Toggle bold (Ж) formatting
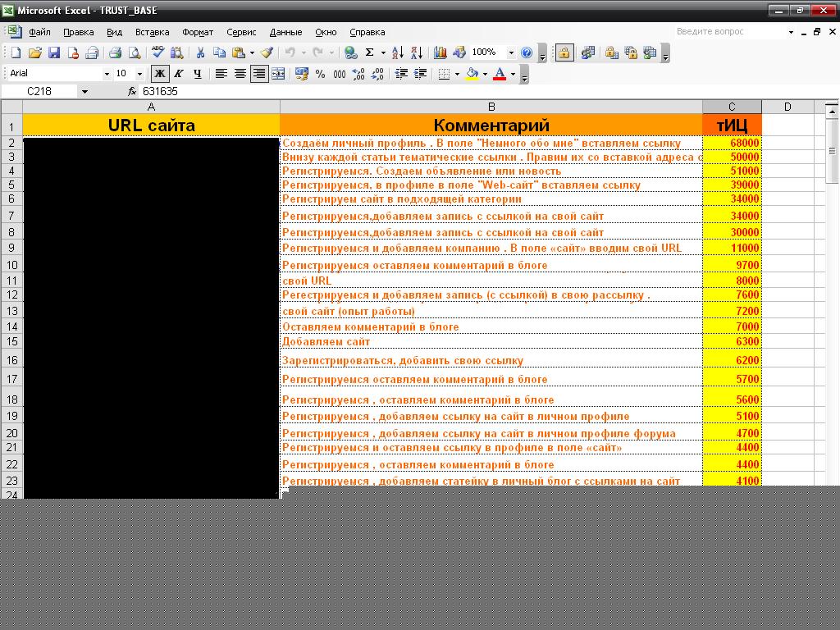This screenshot has width=840, height=630. pos(160,73)
